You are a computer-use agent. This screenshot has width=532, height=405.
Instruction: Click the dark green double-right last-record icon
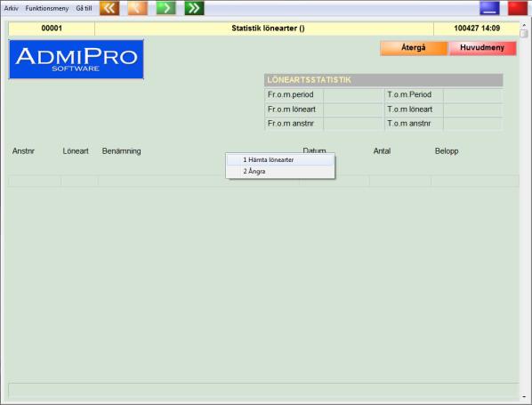click(x=194, y=8)
